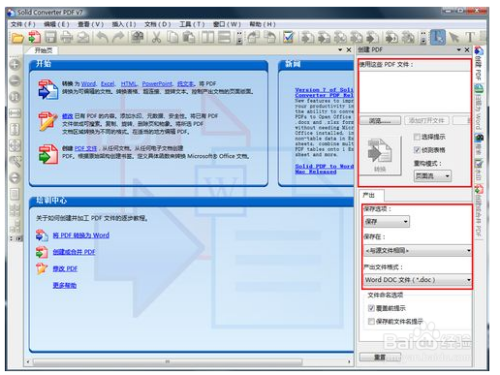
Task: Open the 开始页 tab strip dropdown arrow
Action: pyautogui.click(x=340, y=50)
